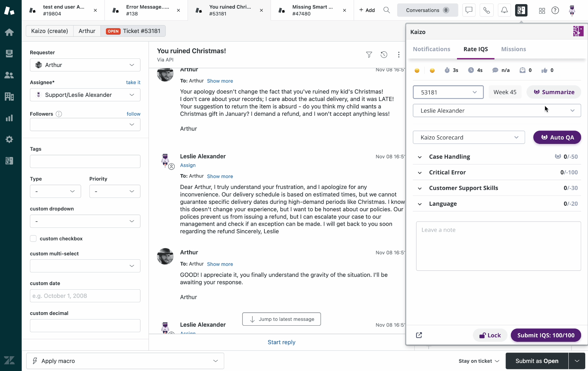The image size is (588, 371).
Task: Click the Lock button
Action: coord(490,335)
